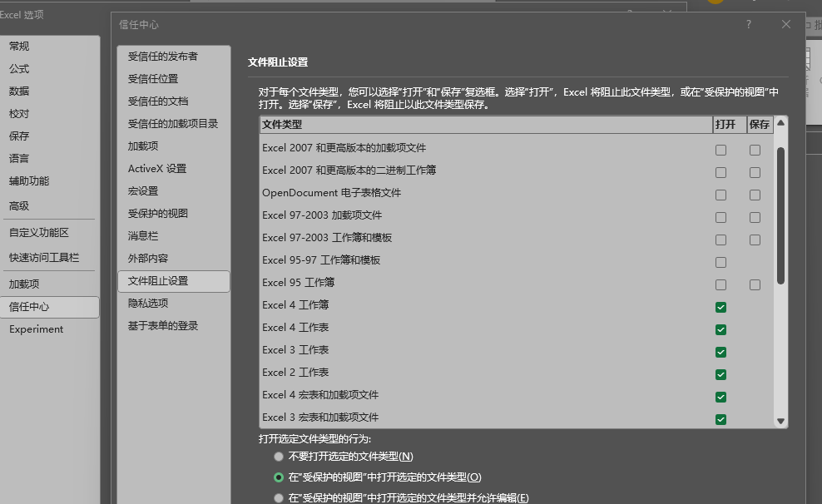822x504 pixels.
Task: Open 受保护的视图 section
Action: click(x=174, y=214)
